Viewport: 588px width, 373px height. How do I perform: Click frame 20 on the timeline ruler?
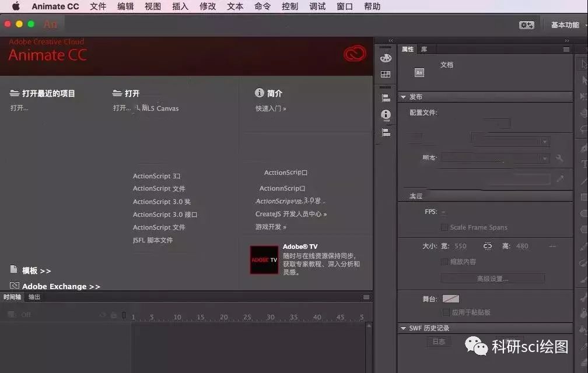click(x=224, y=317)
